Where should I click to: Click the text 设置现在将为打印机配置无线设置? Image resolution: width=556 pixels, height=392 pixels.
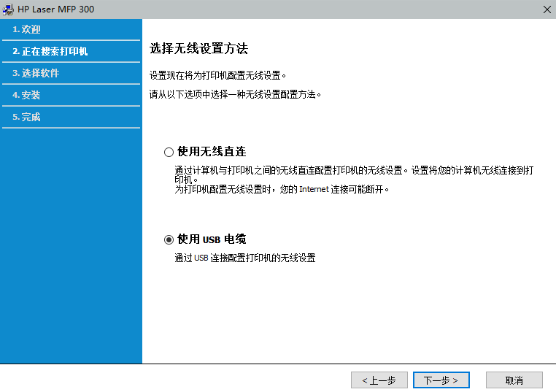coord(217,75)
